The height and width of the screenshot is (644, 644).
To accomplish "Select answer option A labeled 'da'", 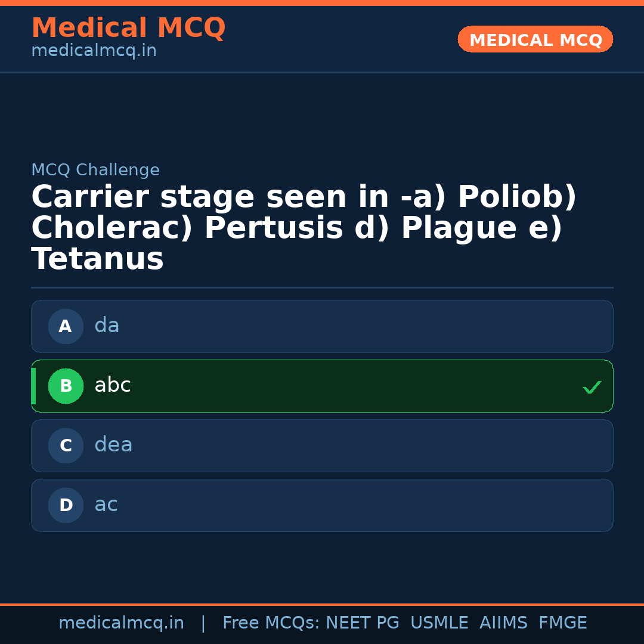I will coord(322,326).
